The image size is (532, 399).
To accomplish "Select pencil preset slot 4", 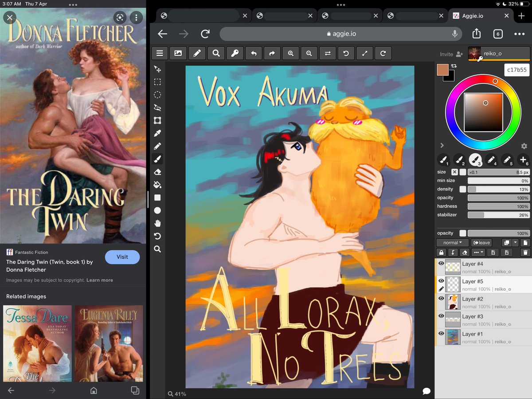I will pos(491,160).
